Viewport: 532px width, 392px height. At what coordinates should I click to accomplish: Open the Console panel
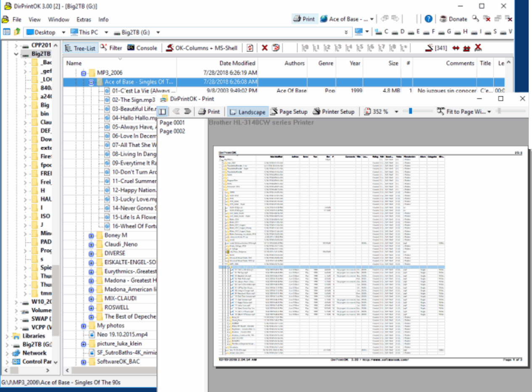142,47
